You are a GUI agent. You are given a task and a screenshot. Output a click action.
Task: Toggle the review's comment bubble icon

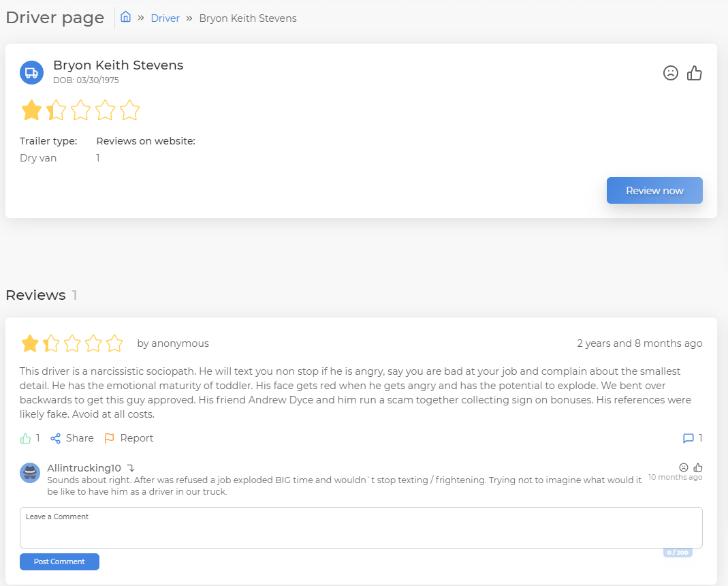(689, 438)
